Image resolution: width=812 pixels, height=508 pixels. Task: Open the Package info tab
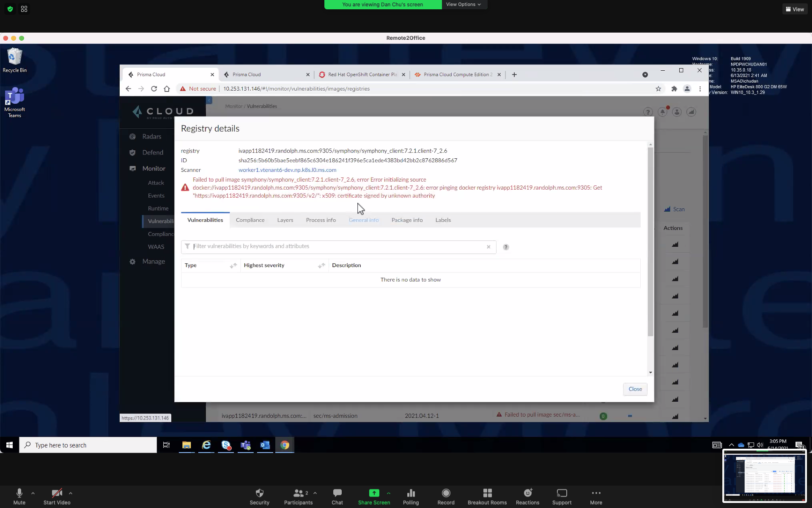[x=407, y=220]
